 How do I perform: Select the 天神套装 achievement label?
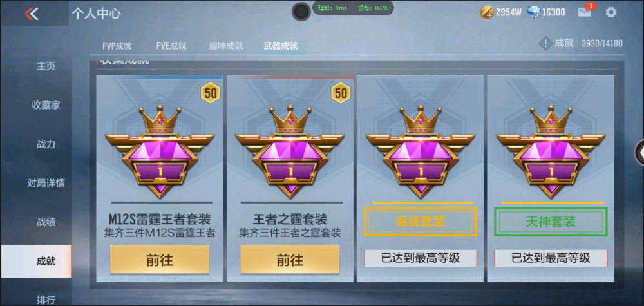click(551, 222)
